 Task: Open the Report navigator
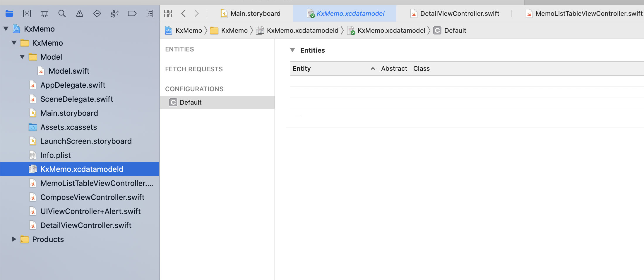click(x=150, y=13)
